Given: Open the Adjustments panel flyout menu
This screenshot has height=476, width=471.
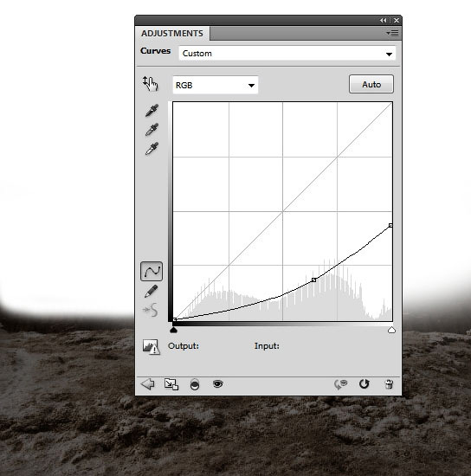Looking at the screenshot, I should [x=393, y=33].
